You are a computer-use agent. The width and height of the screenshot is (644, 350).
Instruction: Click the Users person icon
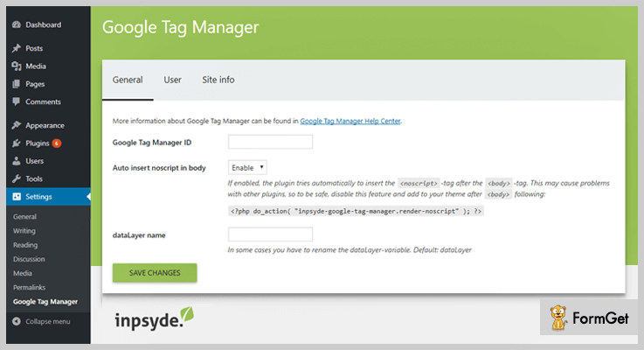click(x=17, y=161)
